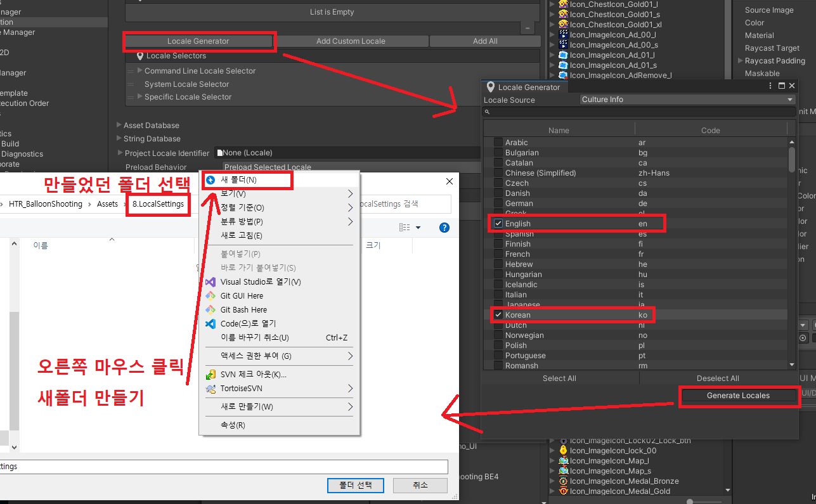This screenshot has width=816, height=504.
Task: Expand the Project Locale Identifier foldout
Action: pyautogui.click(x=119, y=153)
